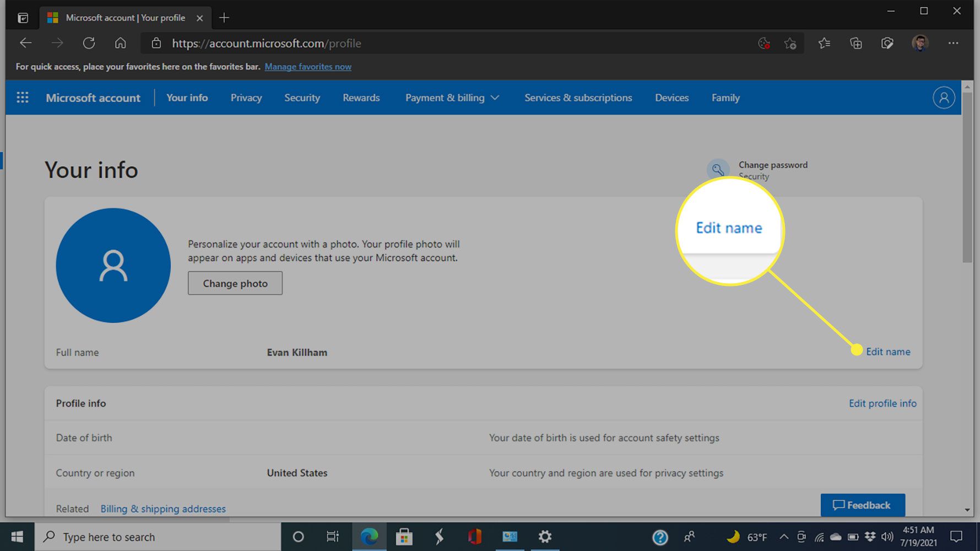Open Settings gear in taskbar
Image resolution: width=980 pixels, height=551 pixels.
(545, 537)
